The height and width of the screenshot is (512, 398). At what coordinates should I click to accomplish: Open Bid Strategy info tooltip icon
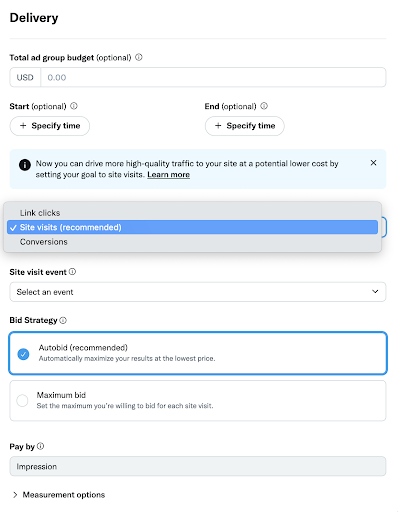(63, 320)
